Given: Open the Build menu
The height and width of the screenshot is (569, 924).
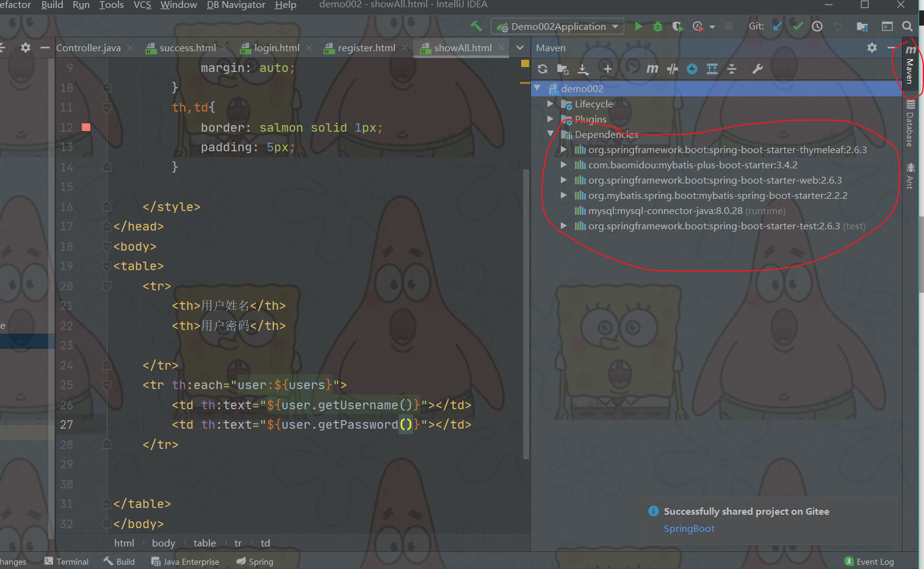Looking at the screenshot, I should pyautogui.click(x=52, y=5).
